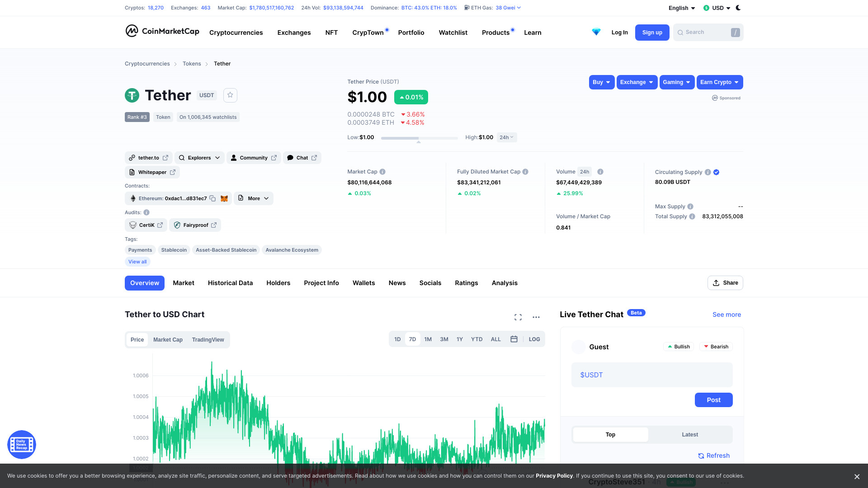Click Total Supply info icon
This screenshot has height=488, width=868.
pyautogui.click(x=692, y=216)
